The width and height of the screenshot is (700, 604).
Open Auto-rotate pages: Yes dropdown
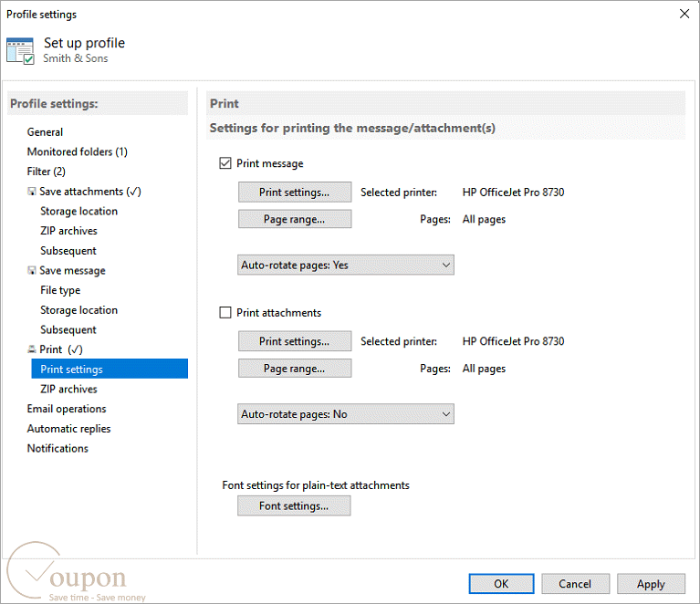click(x=346, y=266)
